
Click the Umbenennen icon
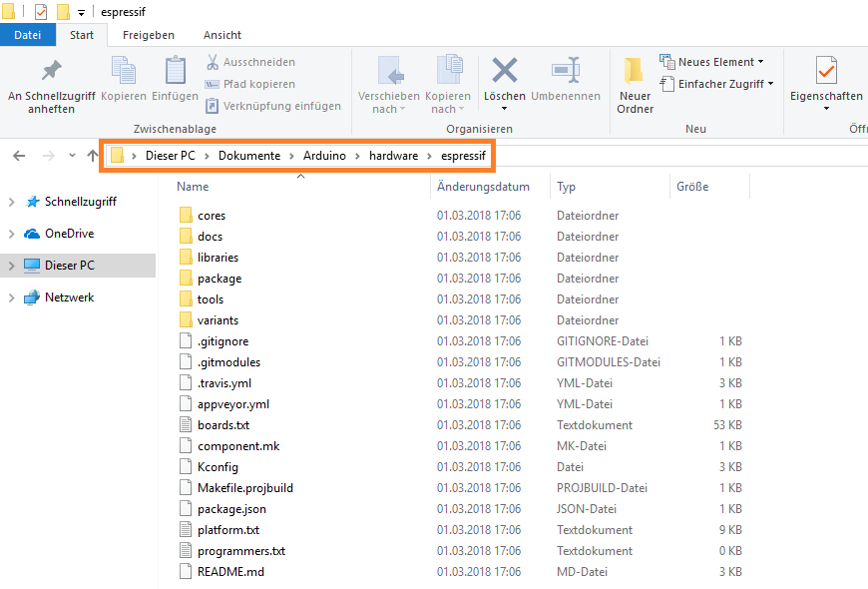coord(566,70)
